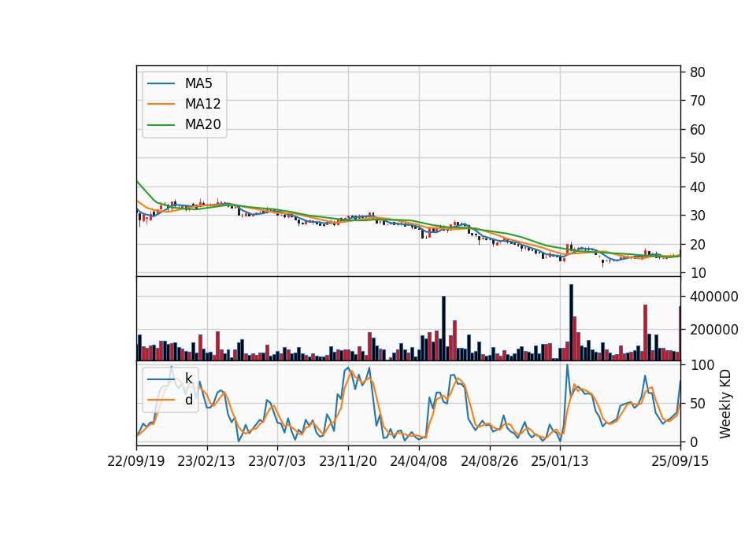Screen dimensions: 756x543
Task: Click the 20 price axis tick label
Action: point(698,245)
